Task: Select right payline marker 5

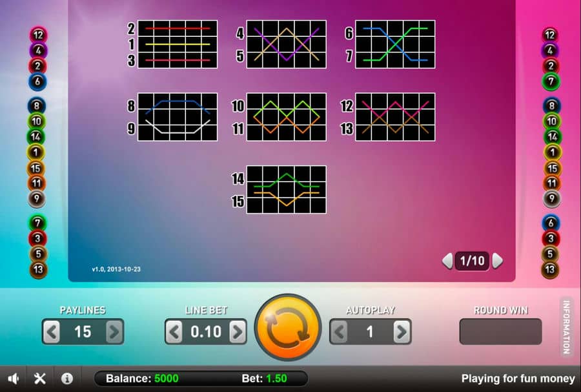Action: pyautogui.click(x=550, y=254)
